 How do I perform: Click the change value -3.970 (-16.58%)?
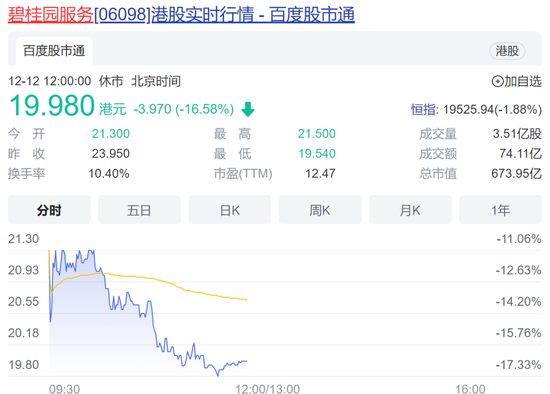pos(184,109)
